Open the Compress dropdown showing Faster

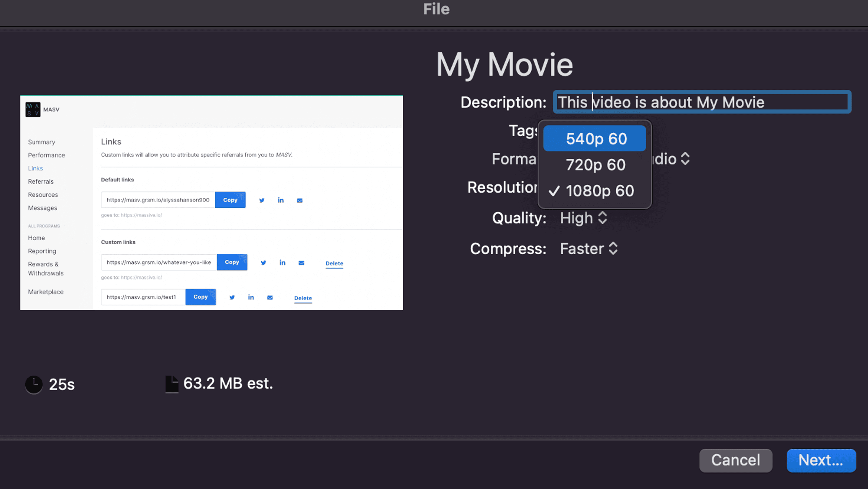click(589, 248)
